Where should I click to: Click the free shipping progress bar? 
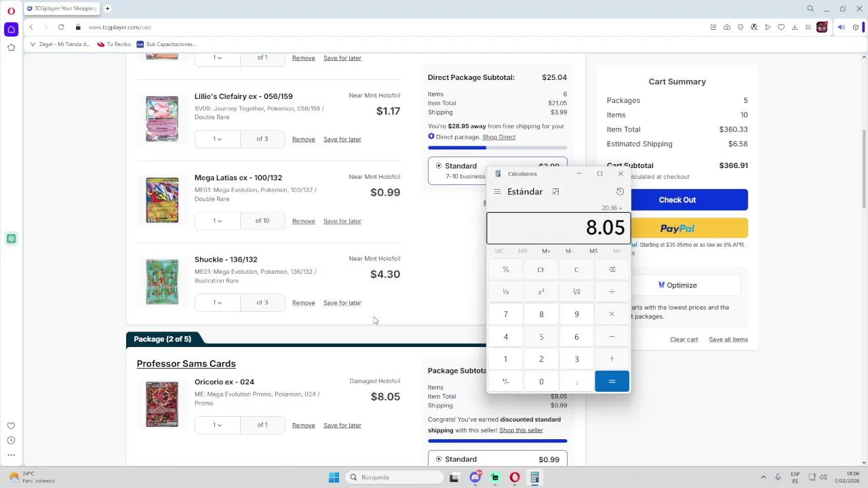pos(498,147)
